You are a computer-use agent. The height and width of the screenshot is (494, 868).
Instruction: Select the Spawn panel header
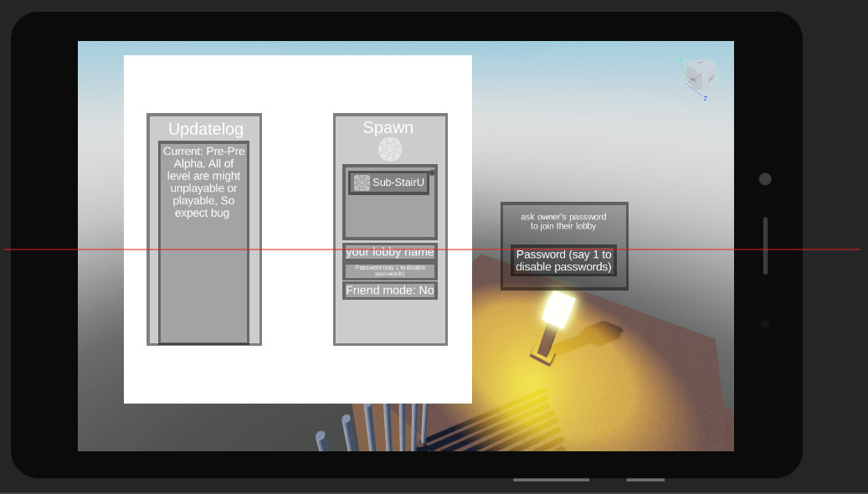[388, 127]
